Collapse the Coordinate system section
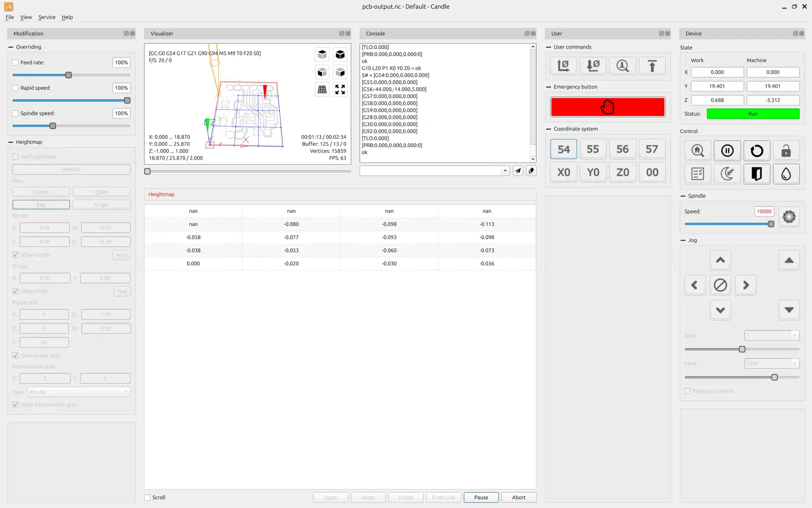 549,129
